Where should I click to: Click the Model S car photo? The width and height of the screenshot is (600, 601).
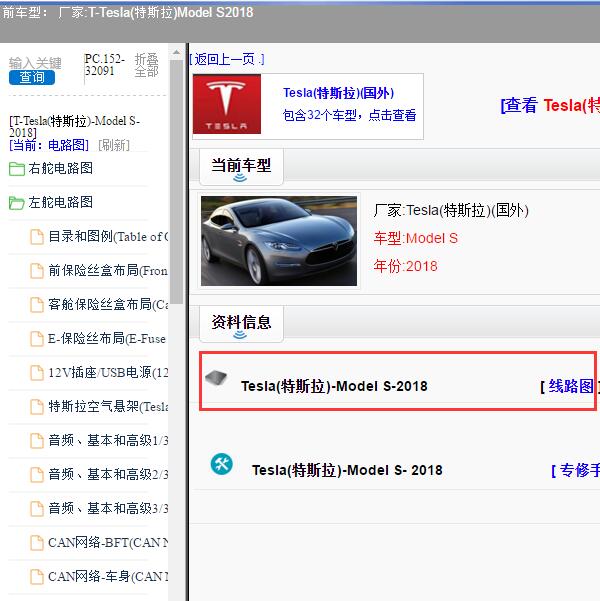click(x=279, y=241)
